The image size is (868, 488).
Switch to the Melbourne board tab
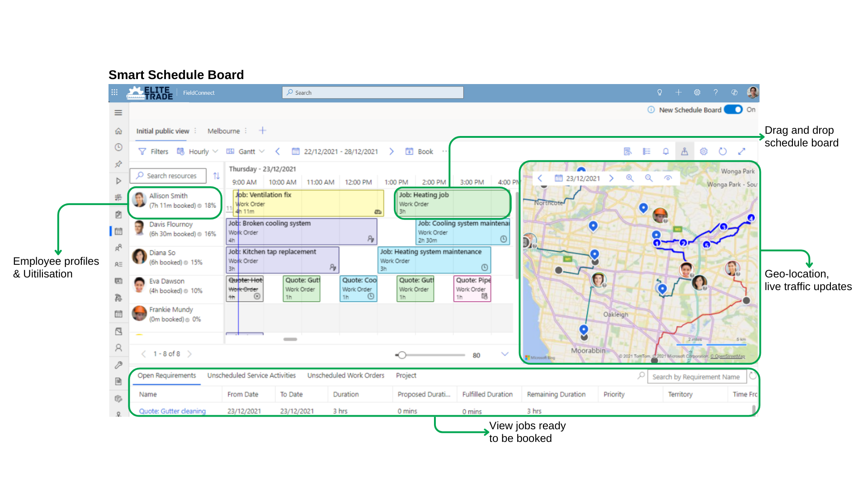pyautogui.click(x=223, y=131)
